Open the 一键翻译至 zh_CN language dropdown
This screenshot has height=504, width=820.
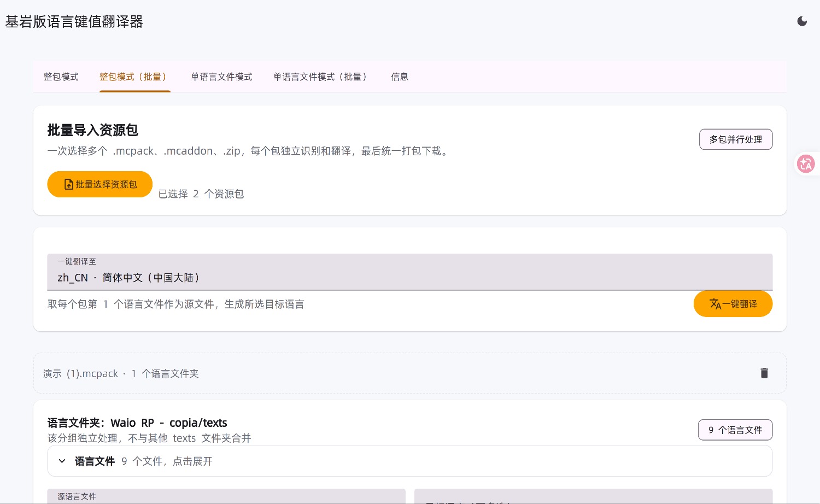click(x=410, y=272)
